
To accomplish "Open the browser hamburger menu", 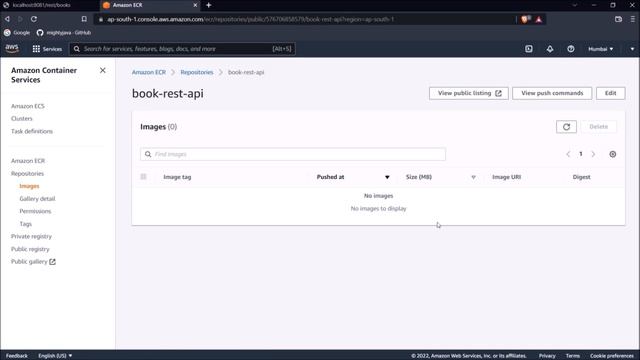I will pyautogui.click(x=632, y=19).
